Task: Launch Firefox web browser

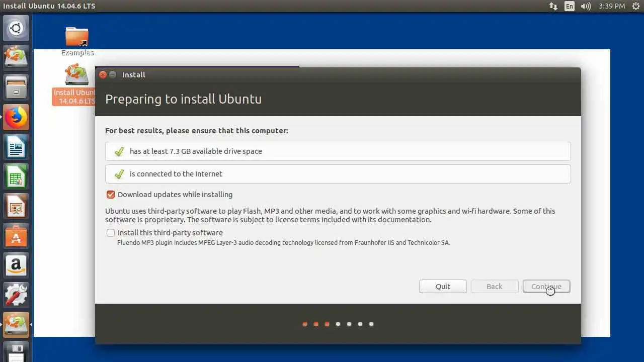Action: point(16,117)
